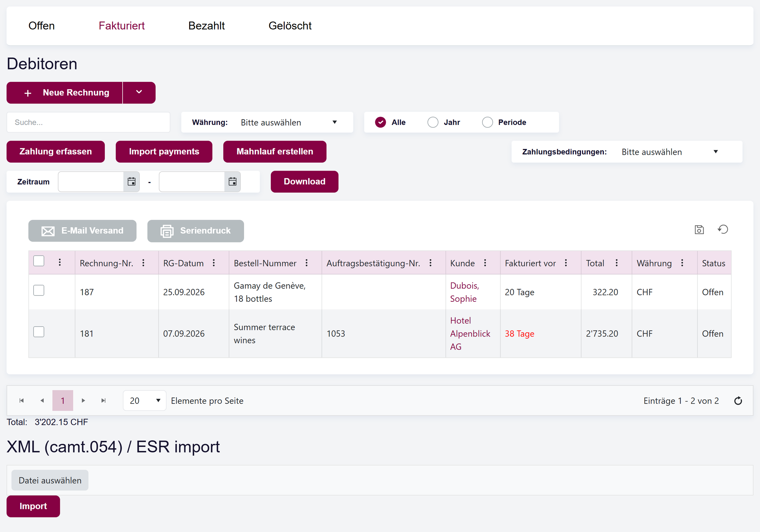Save the grid layout with the disk icon
The width and height of the screenshot is (760, 532).
699,230
